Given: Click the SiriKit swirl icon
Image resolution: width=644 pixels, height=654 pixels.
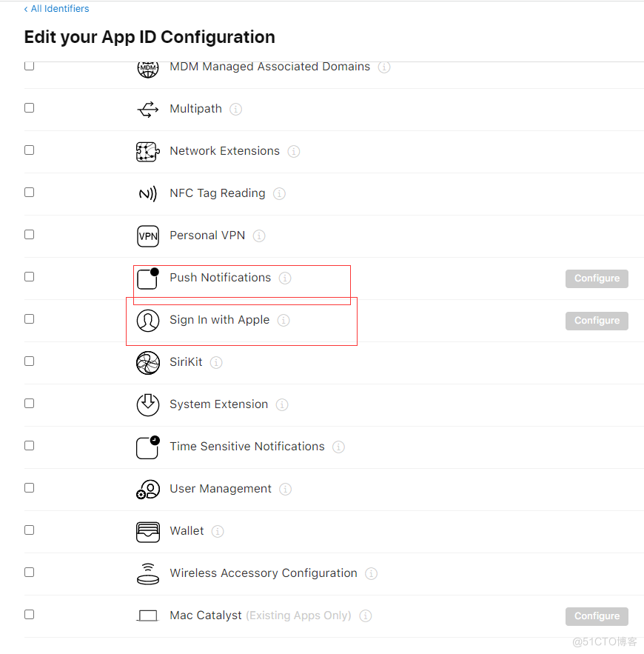Looking at the screenshot, I should click(148, 363).
